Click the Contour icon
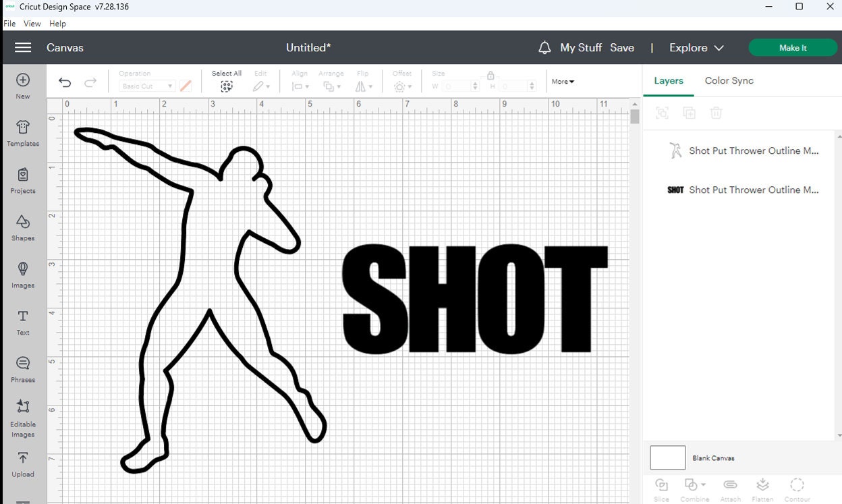842x504 pixels. [797, 487]
